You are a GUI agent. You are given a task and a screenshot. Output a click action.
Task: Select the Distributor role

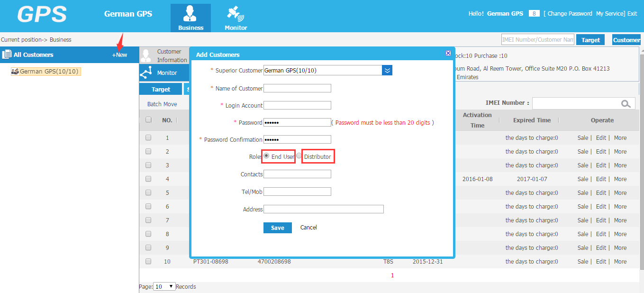[299, 156]
